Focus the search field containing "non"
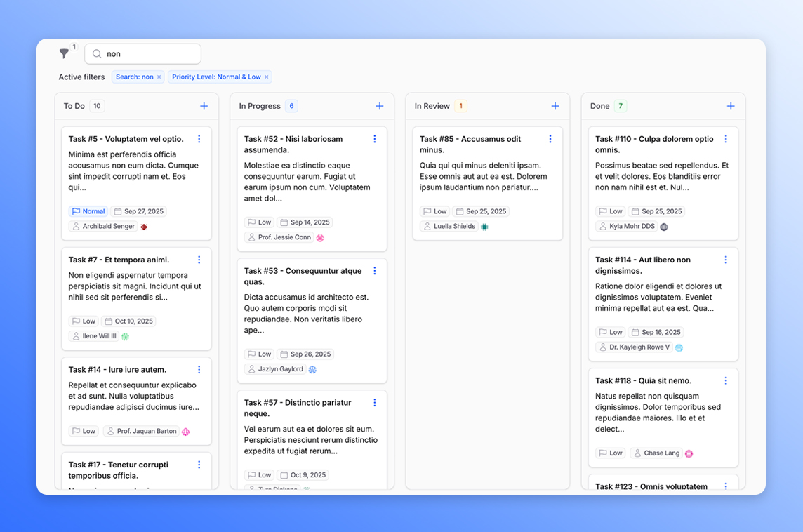803x532 pixels. (x=150, y=54)
